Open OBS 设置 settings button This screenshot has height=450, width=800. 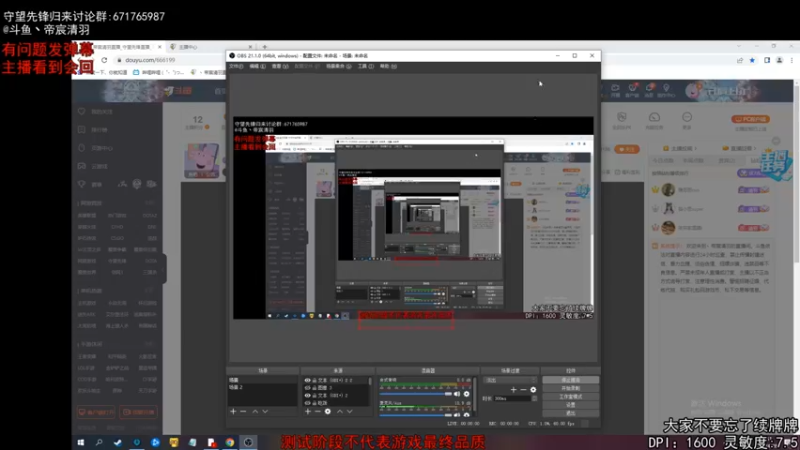(x=570, y=405)
